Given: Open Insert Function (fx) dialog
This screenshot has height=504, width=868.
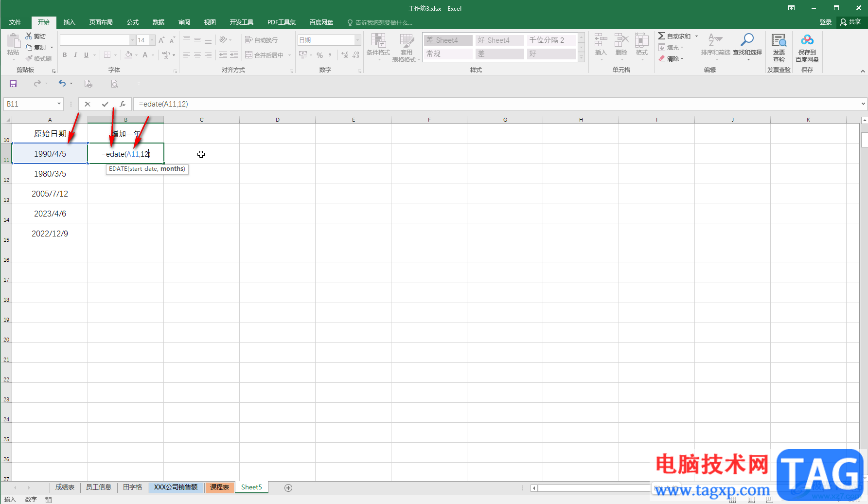Looking at the screenshot, I should click(x=123, y=104).
